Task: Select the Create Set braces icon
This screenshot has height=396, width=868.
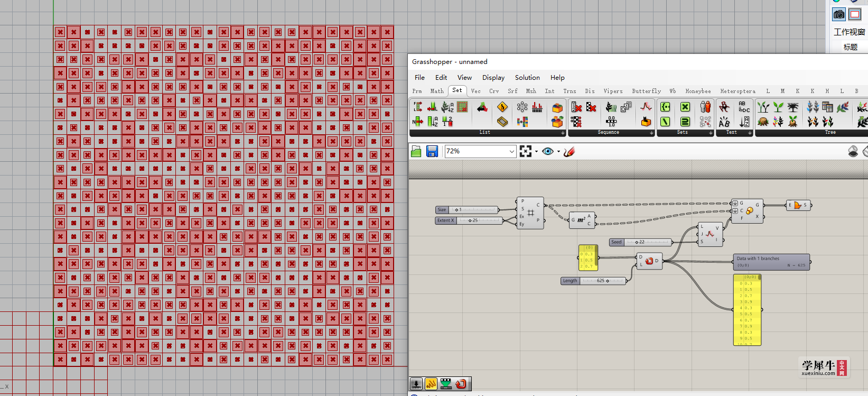Action: (x=665, y=107)
